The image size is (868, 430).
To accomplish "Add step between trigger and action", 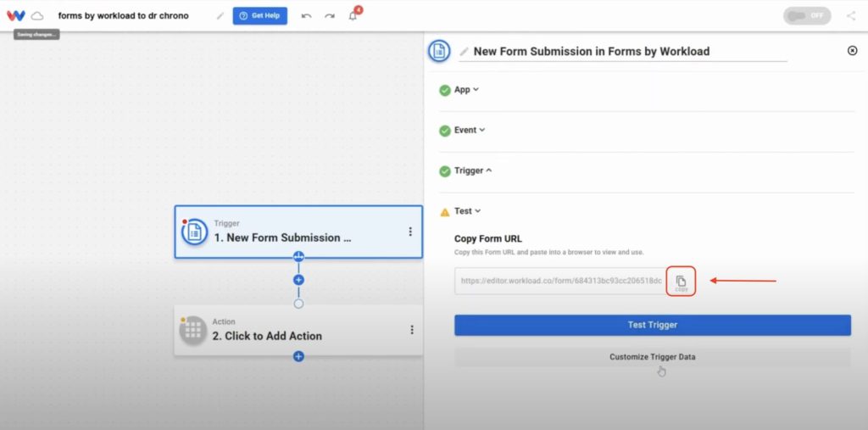I will pos(298,280).
